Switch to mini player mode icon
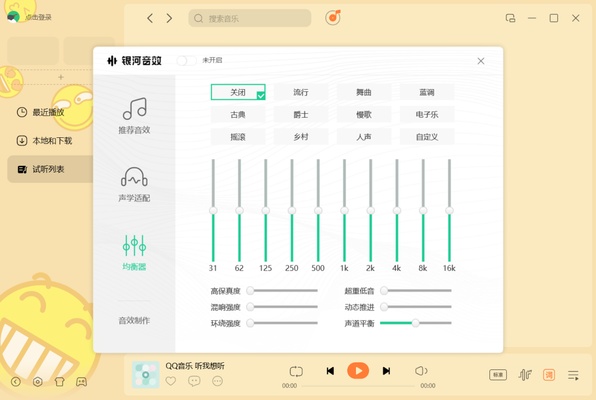This screenshot has height=400, width=596. (x=510, y=18)
